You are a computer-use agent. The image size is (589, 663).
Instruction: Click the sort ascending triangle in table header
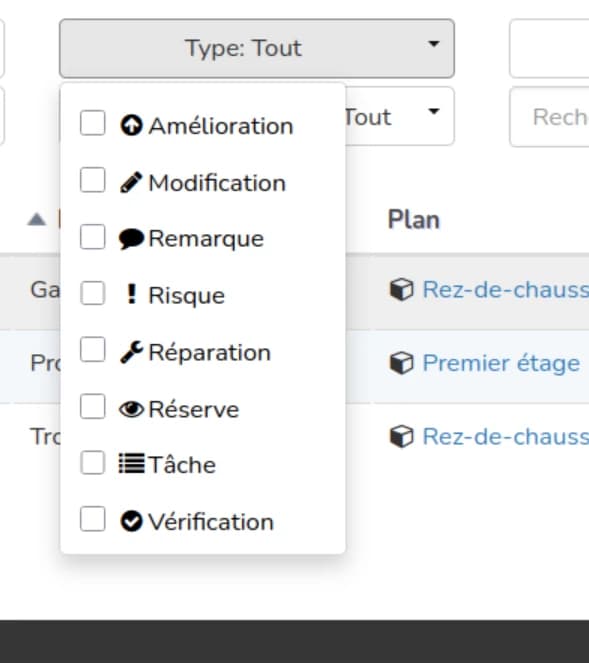pyautogui.click(x=37, y=219)
